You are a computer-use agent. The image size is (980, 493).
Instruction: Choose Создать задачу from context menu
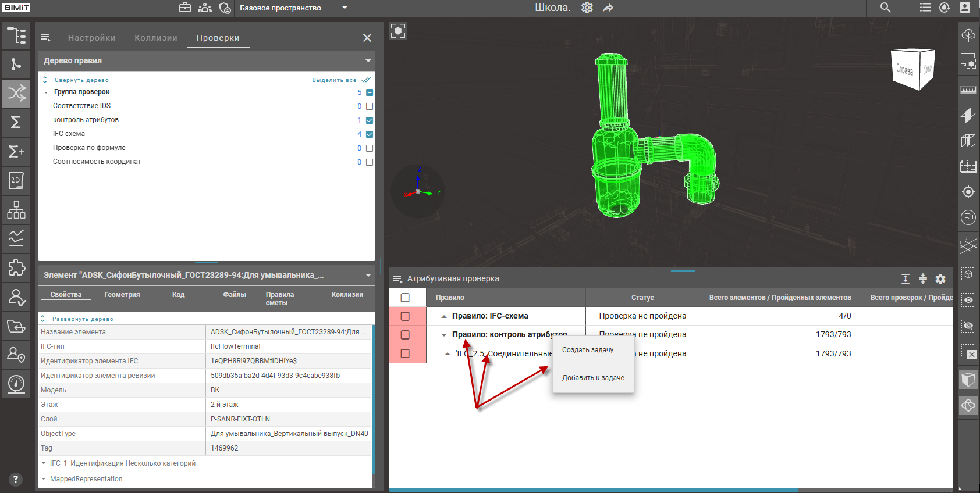click(588, 350)
